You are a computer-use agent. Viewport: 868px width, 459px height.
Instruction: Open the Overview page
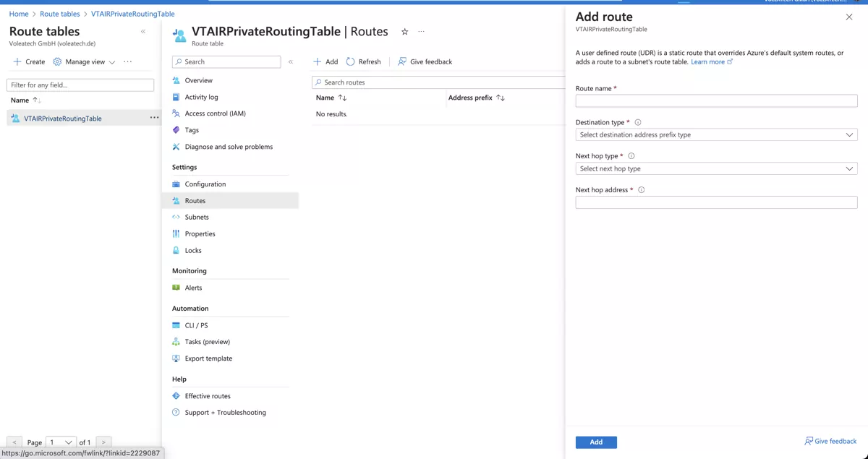197,80
